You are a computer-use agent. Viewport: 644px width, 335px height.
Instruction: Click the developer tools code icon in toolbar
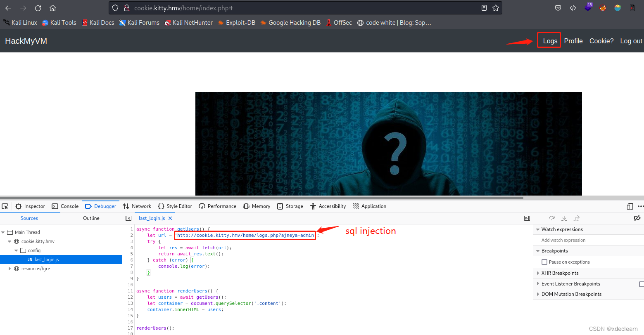tap(573, 8)
